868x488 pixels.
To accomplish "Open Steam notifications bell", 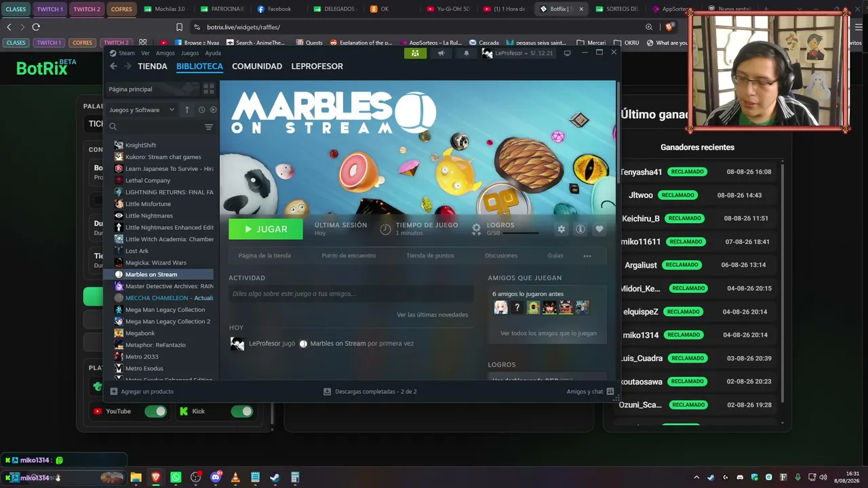I will (466, 53).
